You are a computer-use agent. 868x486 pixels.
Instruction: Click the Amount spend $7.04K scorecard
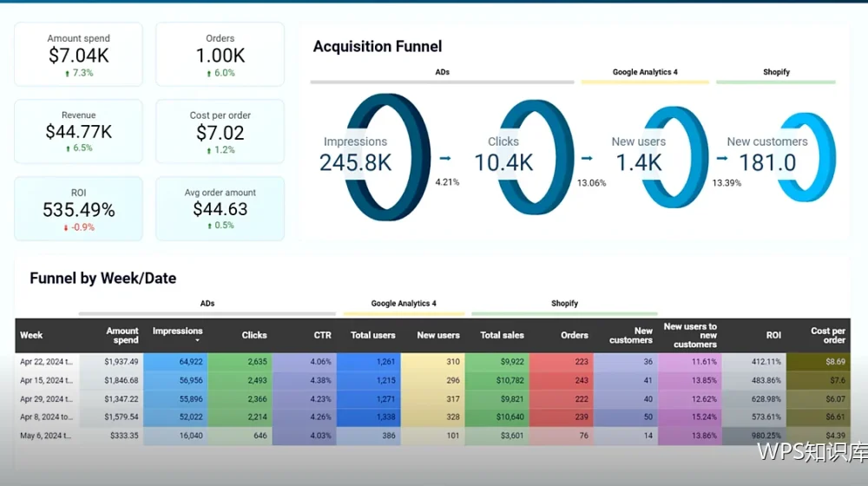78,55
